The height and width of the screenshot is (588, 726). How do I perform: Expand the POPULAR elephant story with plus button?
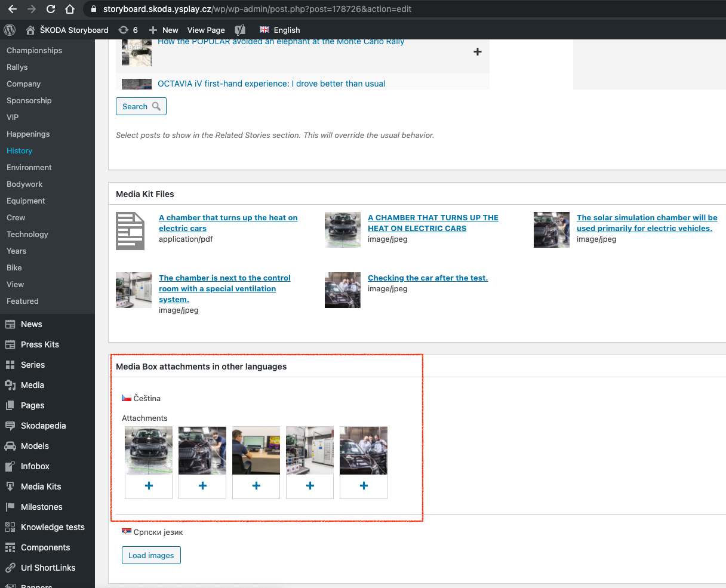point(477,52)
